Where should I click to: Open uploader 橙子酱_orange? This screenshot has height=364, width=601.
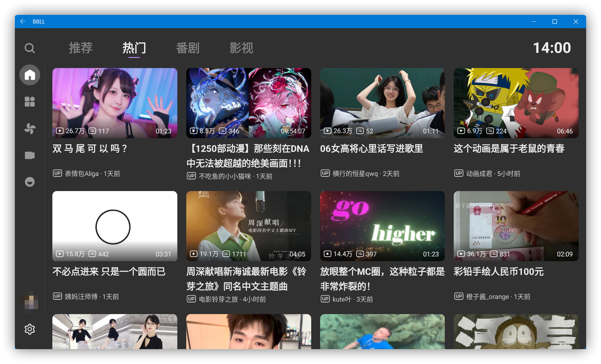pyautogui.click(x=487, y=296)
